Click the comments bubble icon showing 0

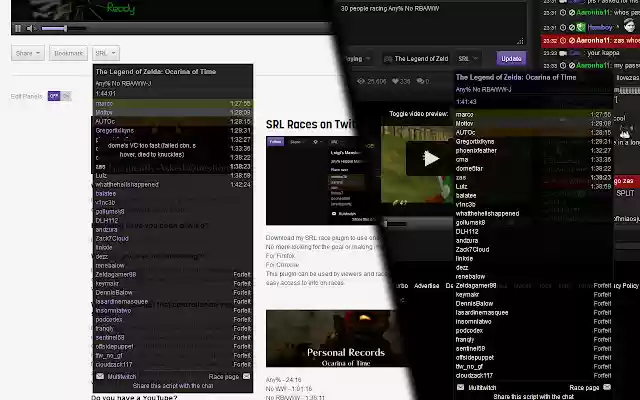420,81
